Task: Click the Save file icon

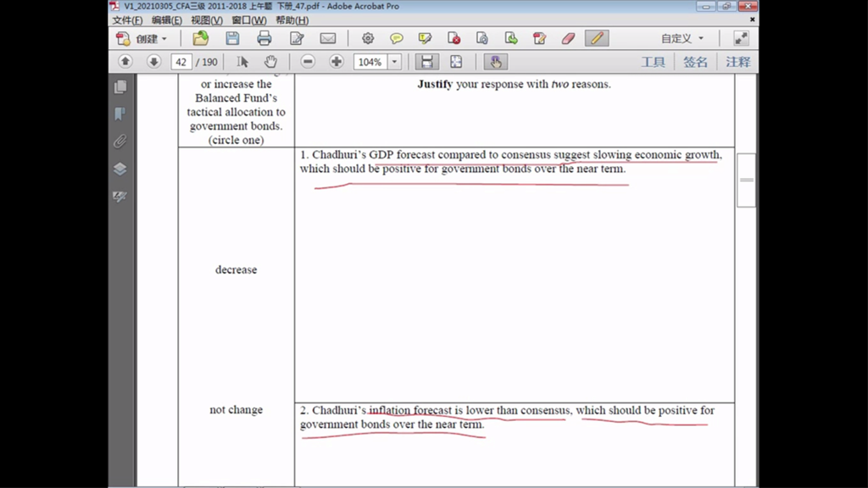Action: coord(232,38)
